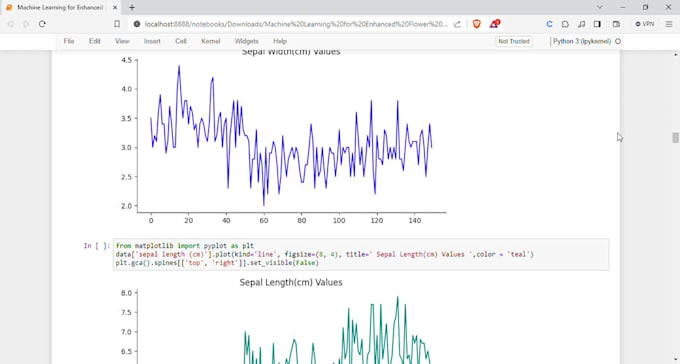Bookmark this page in the address bar
The width and height of the screenshot is (680, 364).
(x=117, y=24)
